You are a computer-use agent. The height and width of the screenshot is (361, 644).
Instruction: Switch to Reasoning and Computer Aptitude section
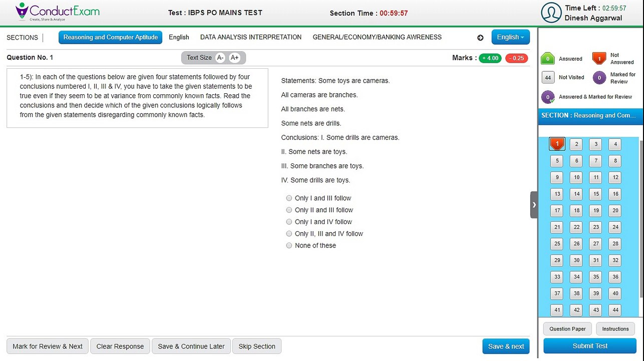[x=110, y=37]
